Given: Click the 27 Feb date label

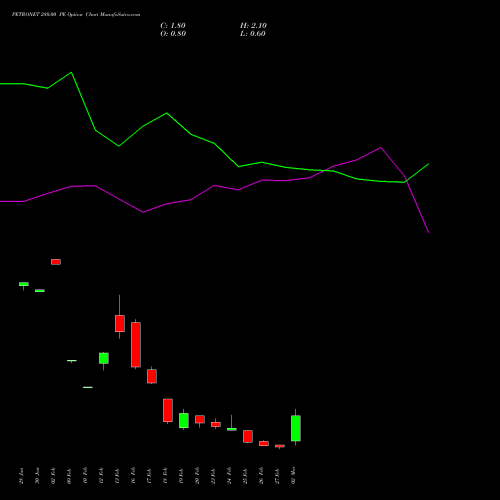Looking at the screenshot, I should coord(277,476).
